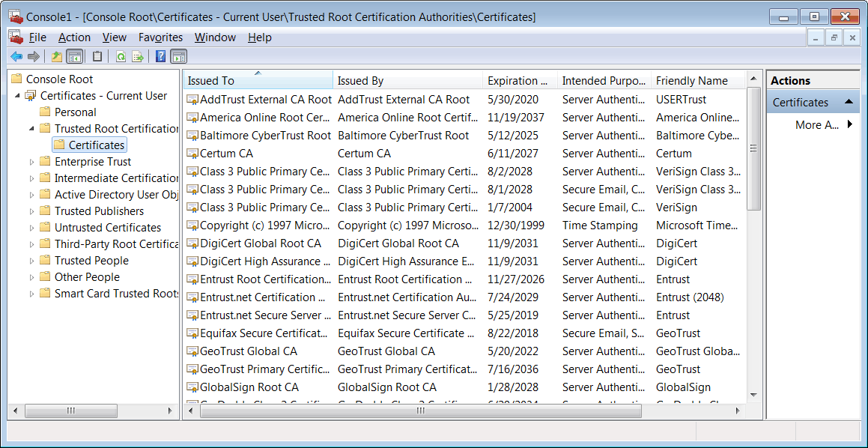Sort by the Intended Purposes column header
Screen dimensions: 868x448
point(604,80)
